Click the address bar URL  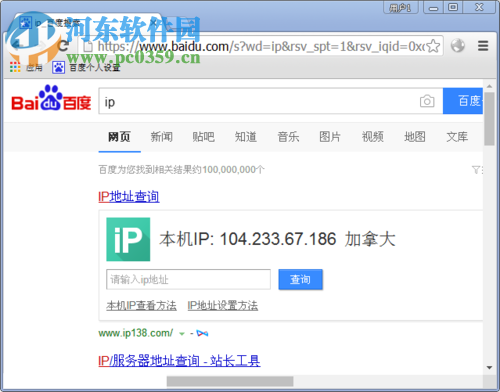click(x=261, y=46)
